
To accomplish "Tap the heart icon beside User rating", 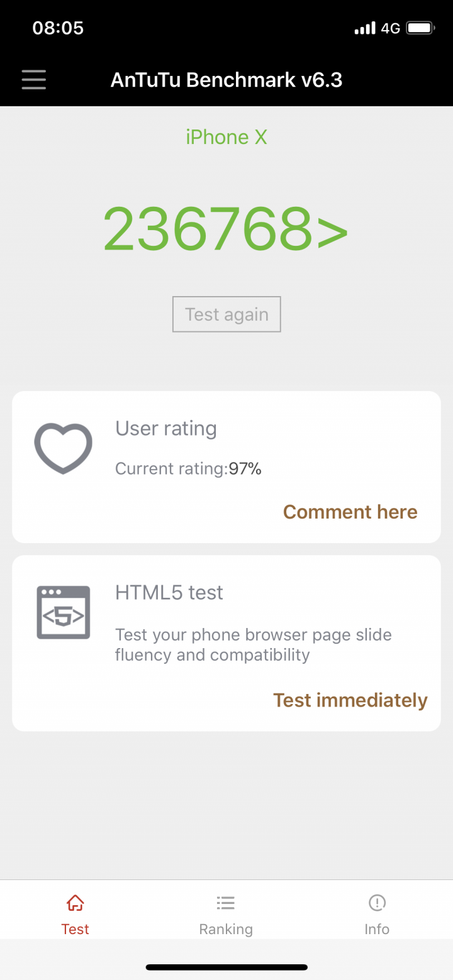I will tap(63, 448).
